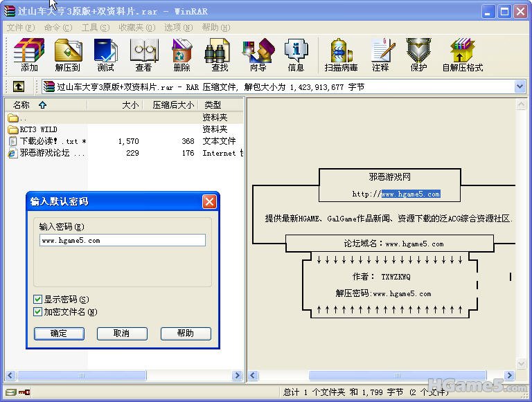
Task: Click the 解压密码:www.hgame5.com line
Action: click(x=383, y=293)
